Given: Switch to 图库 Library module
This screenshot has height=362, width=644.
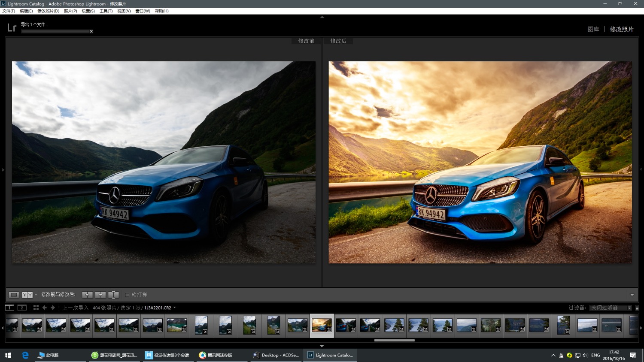Looking at the screenshot, I should 593,29.
